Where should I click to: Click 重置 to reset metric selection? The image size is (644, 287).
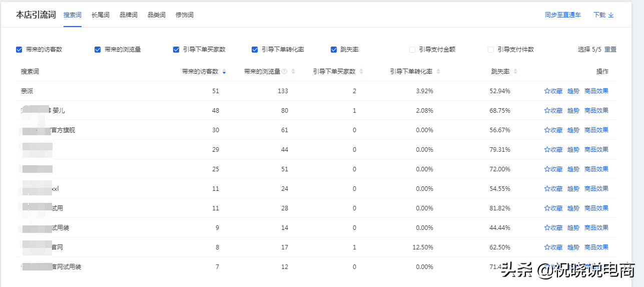click(x=610, y=50)
